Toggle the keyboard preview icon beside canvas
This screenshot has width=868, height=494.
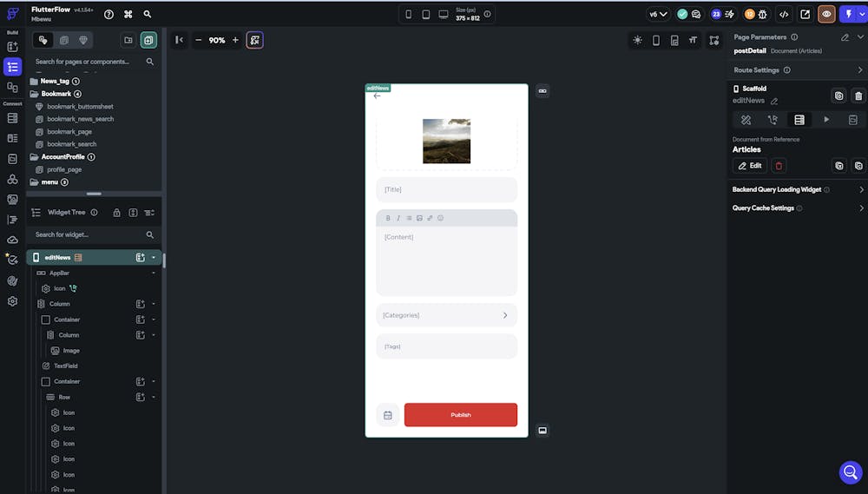click(x=542, y=431)
